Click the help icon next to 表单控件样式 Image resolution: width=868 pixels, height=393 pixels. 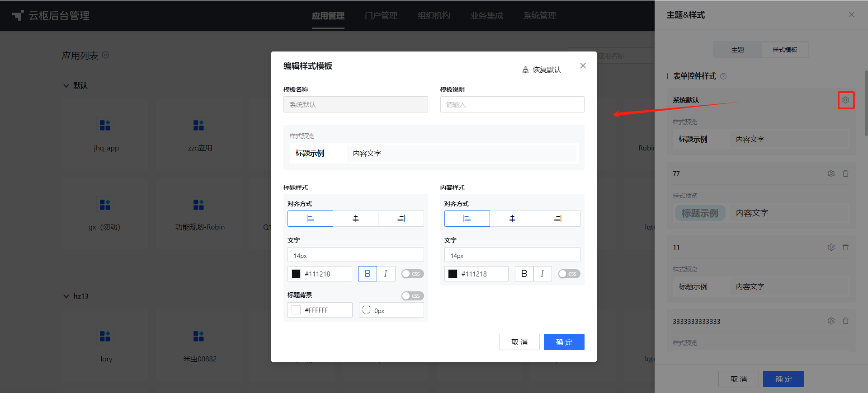pyautogui.click(x=723, y=76)
